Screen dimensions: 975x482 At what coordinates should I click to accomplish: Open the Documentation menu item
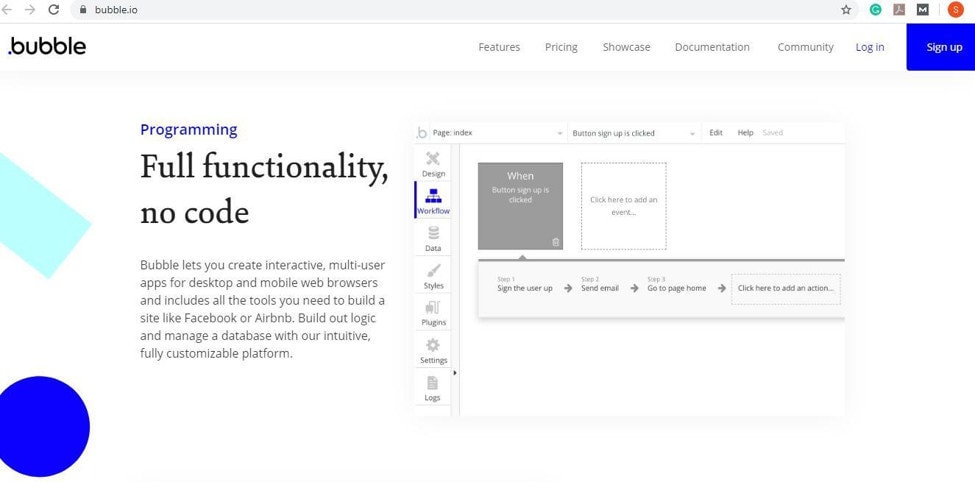[712, 47]
